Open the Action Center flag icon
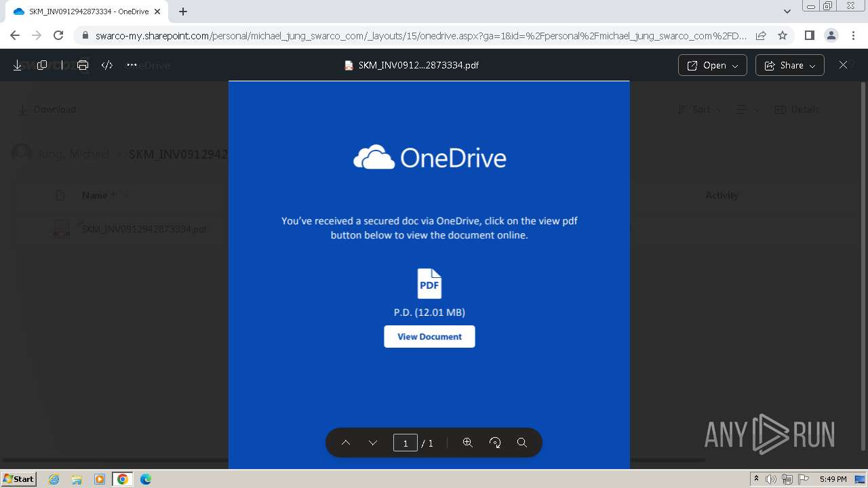The image size is (868, 488). point(802,479)
